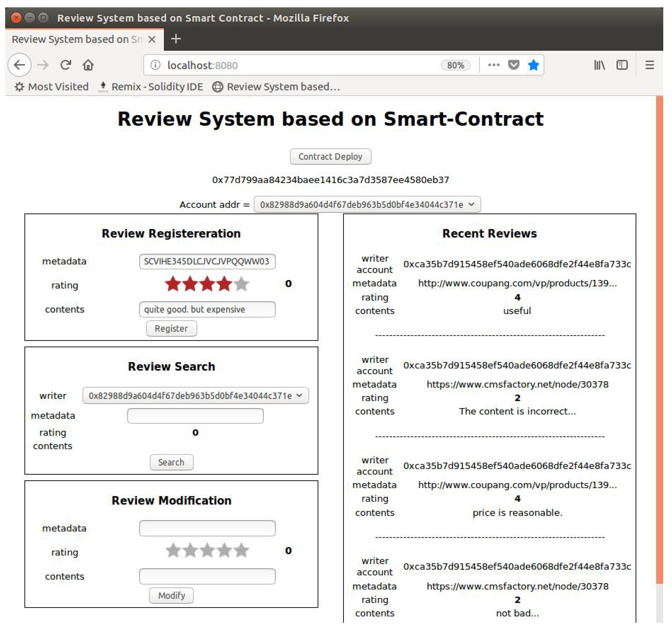Set third star in Review Modification rating

pos(207,551)
